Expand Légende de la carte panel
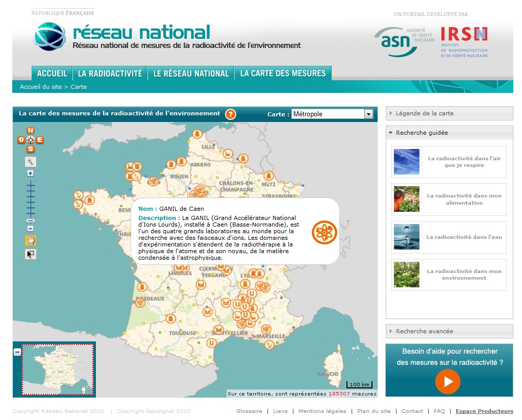 pos(449,113)
